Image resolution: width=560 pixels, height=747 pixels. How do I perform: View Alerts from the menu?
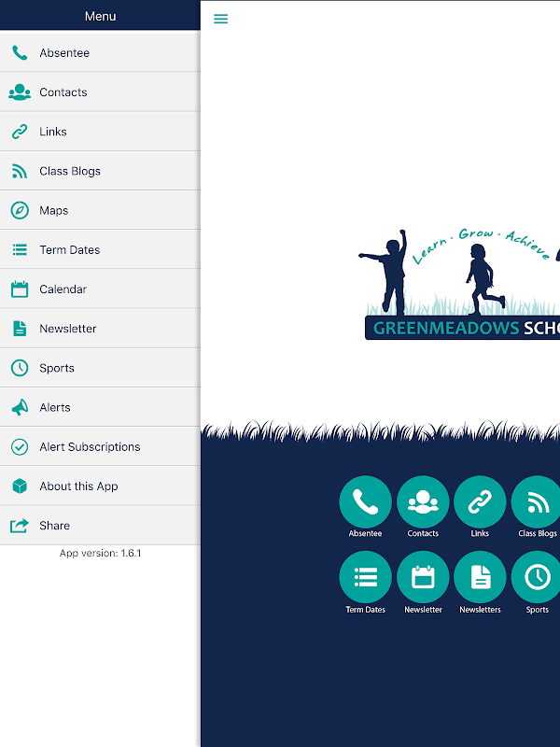[100, 407]
